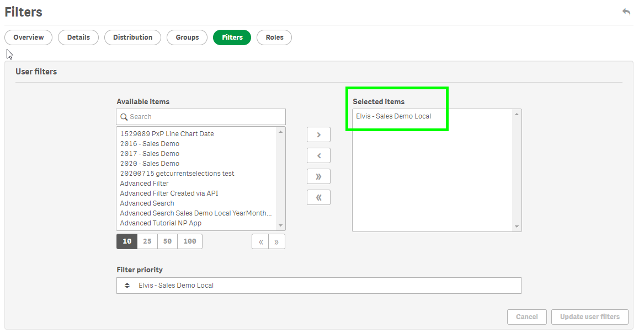Add all items with double right arrow
The image size is (644, 334).
tap(318, 177)
